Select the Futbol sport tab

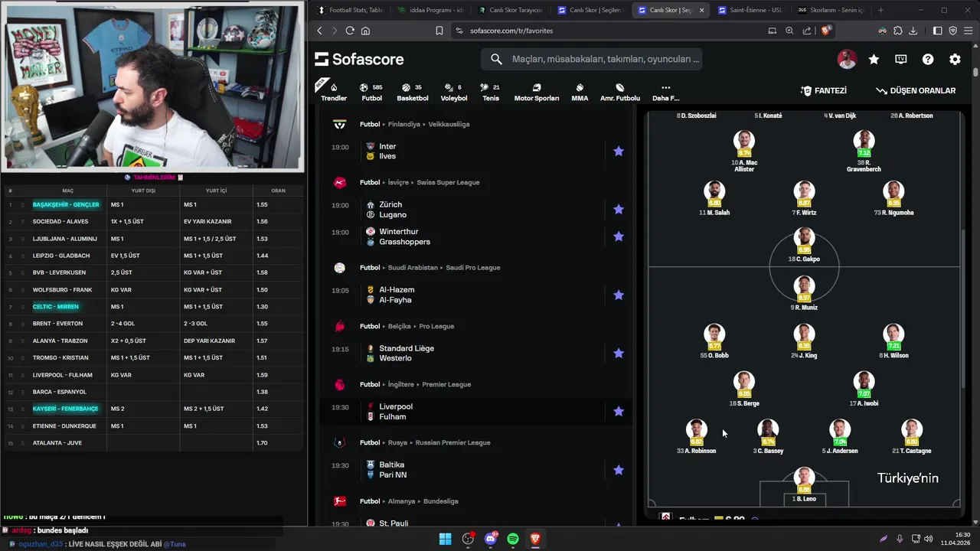coord(371,92)
